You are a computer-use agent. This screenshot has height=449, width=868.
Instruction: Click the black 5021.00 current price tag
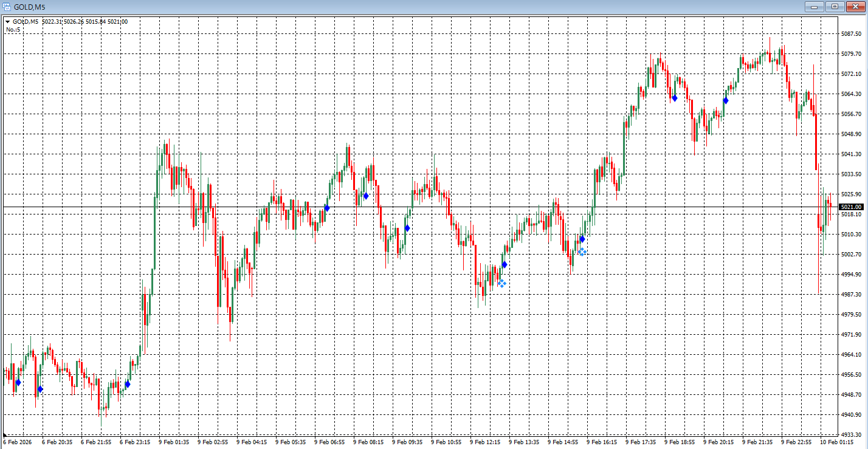[x=851, y=207]
